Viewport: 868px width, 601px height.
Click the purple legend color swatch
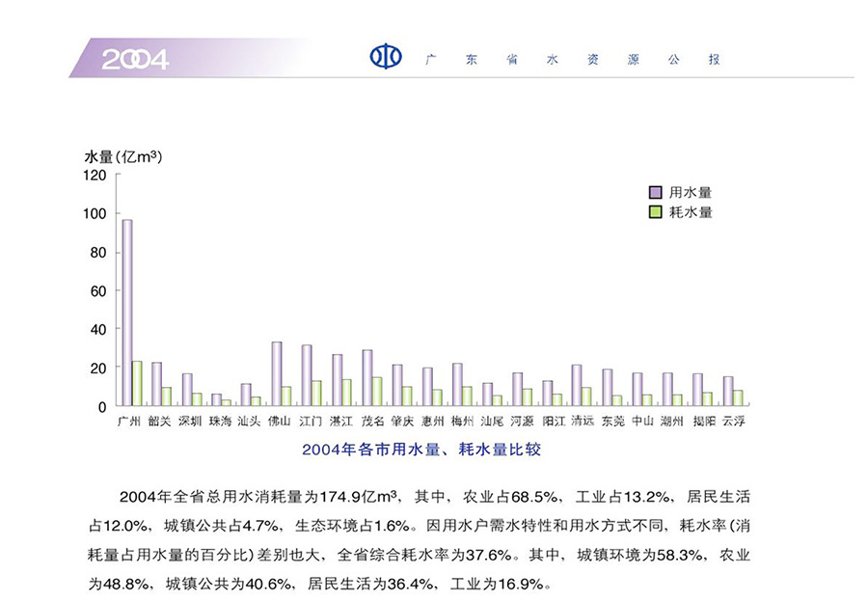click(654, 191)
